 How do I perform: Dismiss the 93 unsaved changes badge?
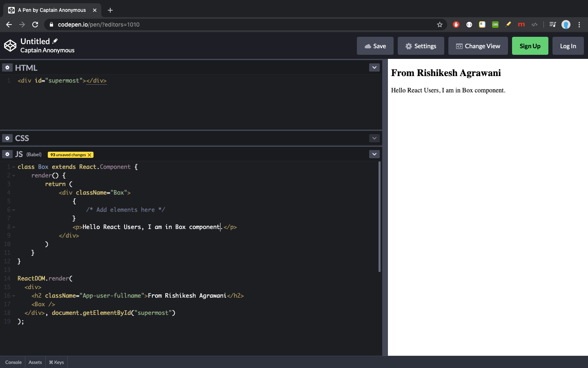pyautogui.click(x=89, y=155)
